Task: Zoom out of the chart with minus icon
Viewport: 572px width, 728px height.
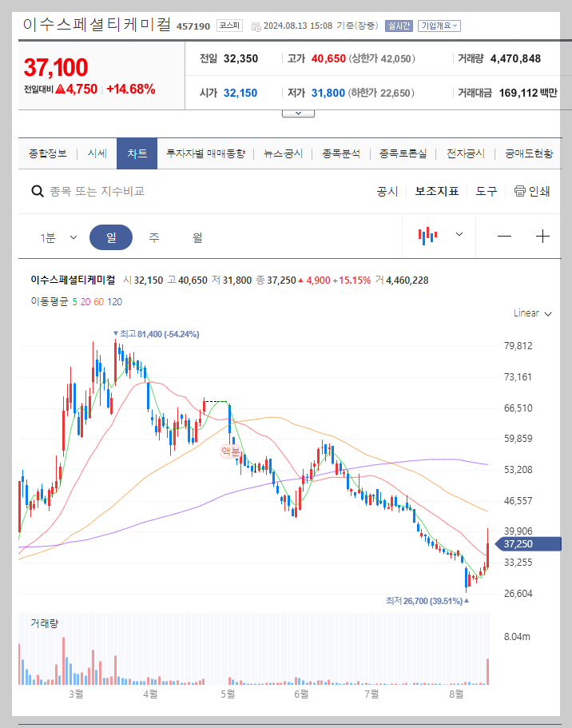Action: point(506,236)
